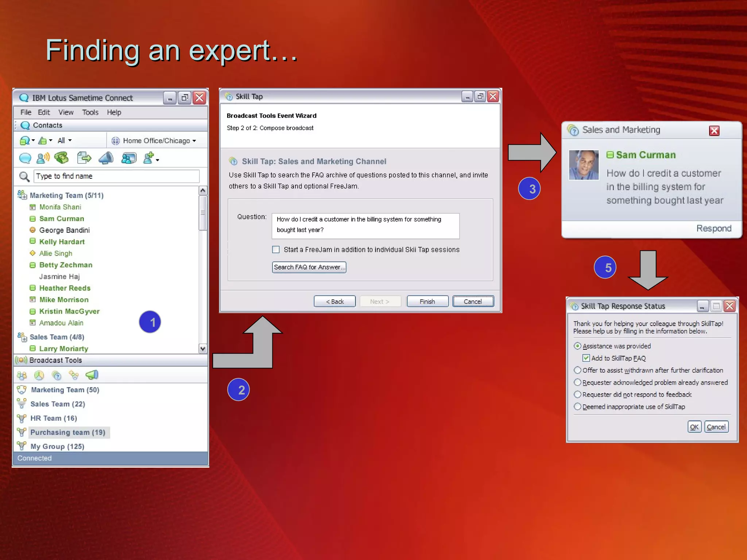Open the View menu

pos(66,112)
